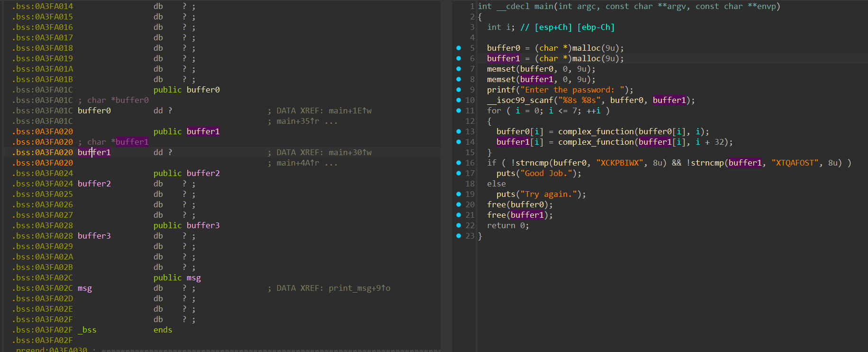Click 'memset' call on pseudocode line 8

(501, 79)
